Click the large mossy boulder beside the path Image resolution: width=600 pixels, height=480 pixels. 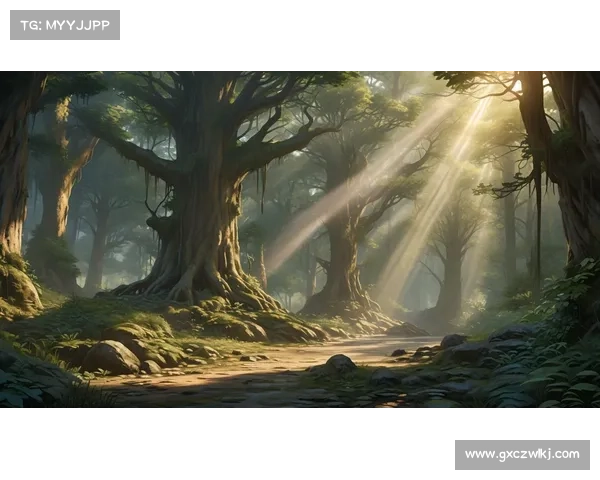[x=111, y=357]
